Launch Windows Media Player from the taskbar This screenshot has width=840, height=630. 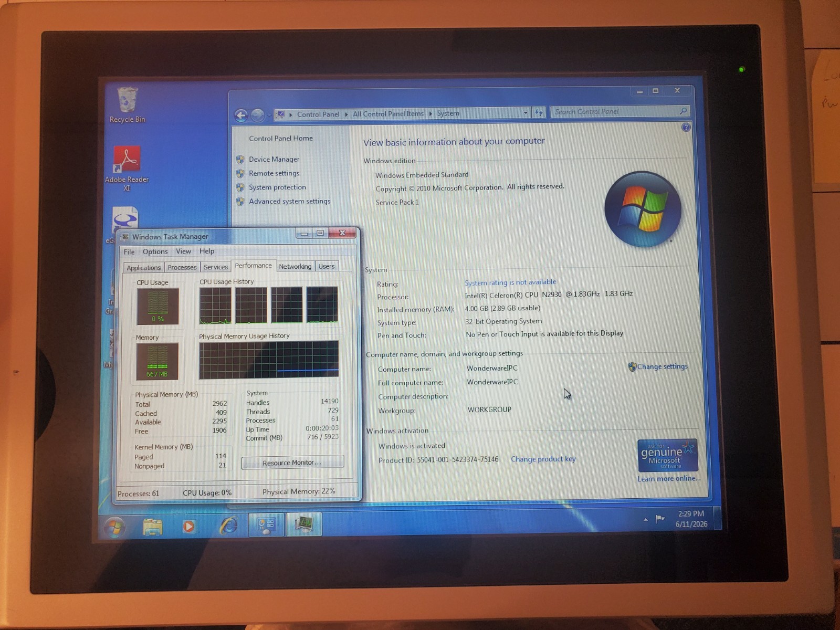[189, 526]
